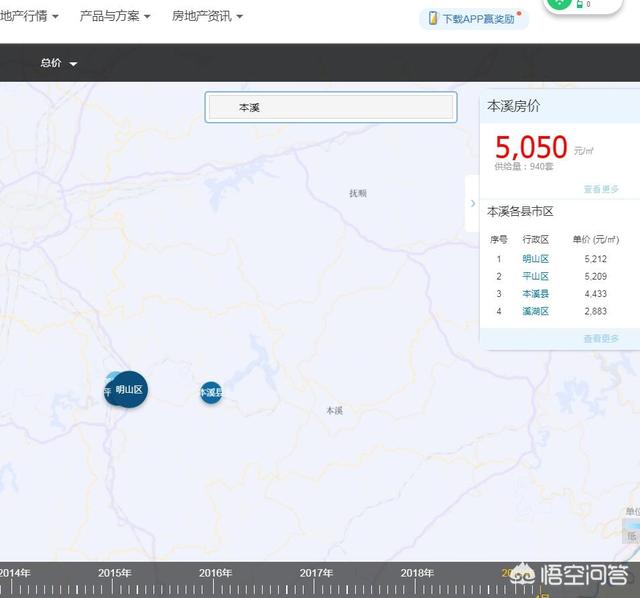Image resolution: width=640 pixels, height=598 pixels.
Task: Click the 悟空问答 watermark logo
Action: (x=583, y=575)
